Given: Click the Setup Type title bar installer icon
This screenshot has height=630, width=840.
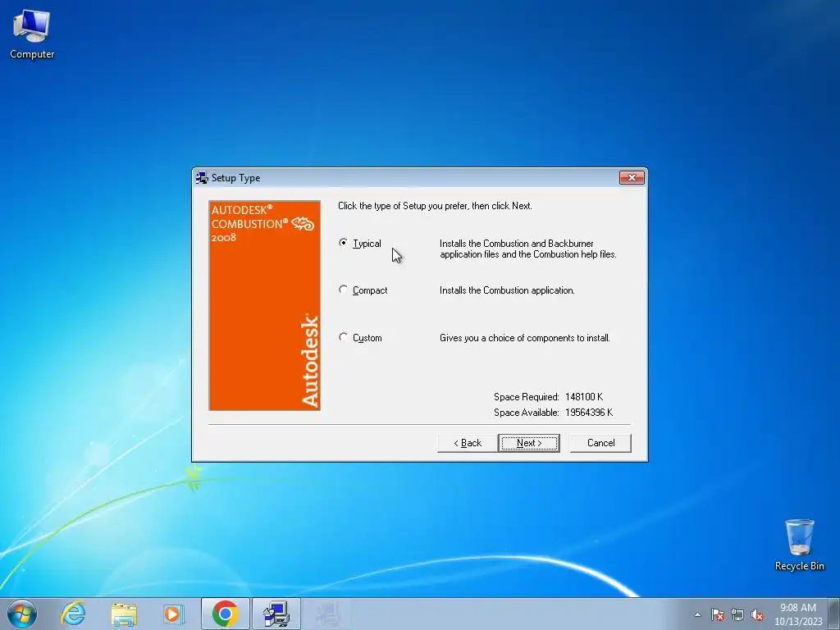Looking at the screenshot, I should tap(202, 178).
